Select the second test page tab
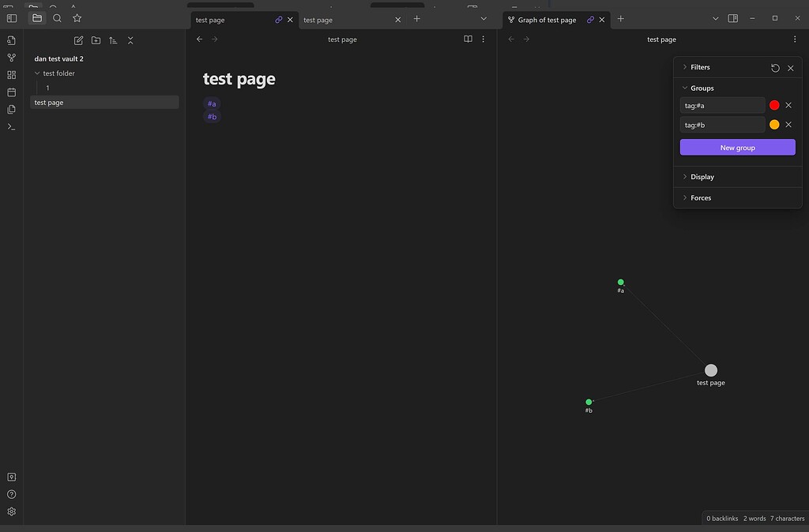Image resolution: width=809 pixels, height=532 pixels. [318, 20]
